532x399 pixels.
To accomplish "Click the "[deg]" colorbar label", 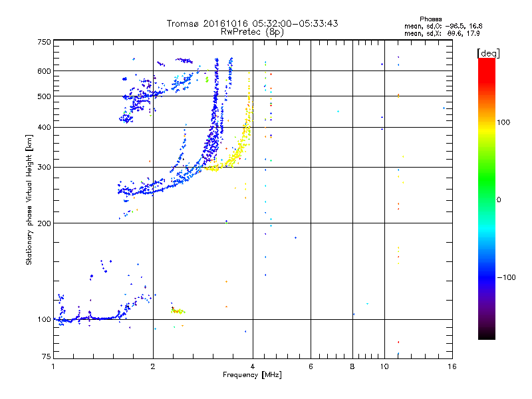I will point(488,53).
